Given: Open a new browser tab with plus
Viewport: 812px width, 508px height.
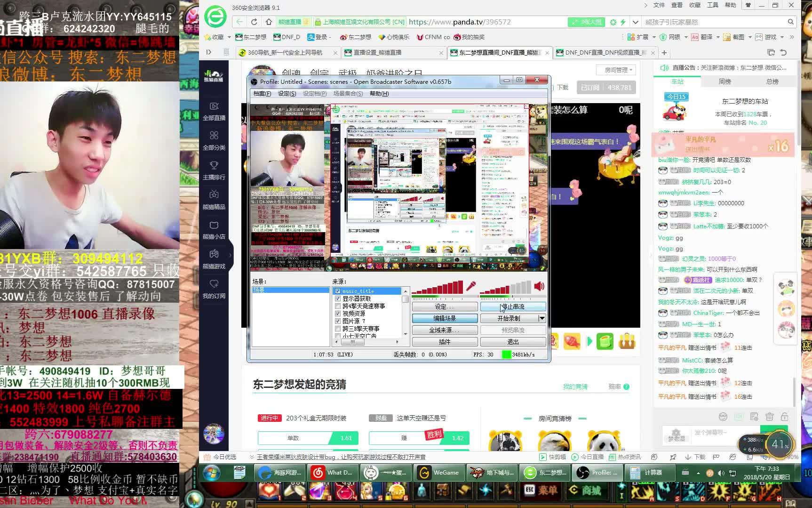Looking at the screenshot, I should [664, 52].
